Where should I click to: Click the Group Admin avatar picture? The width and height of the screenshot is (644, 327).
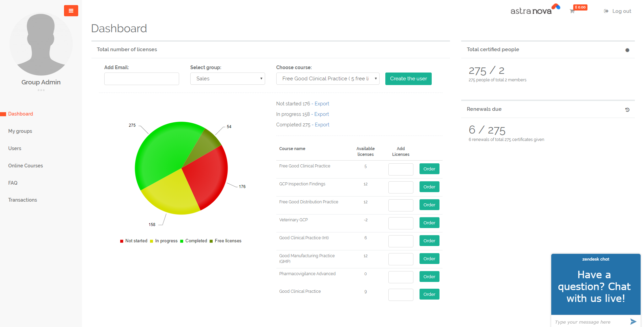41,44
